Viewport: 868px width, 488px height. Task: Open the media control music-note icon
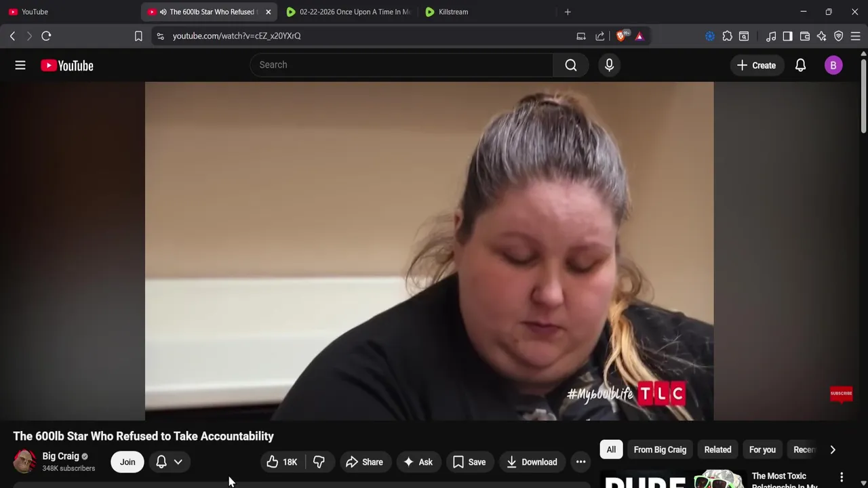click(x=771, y=36)
